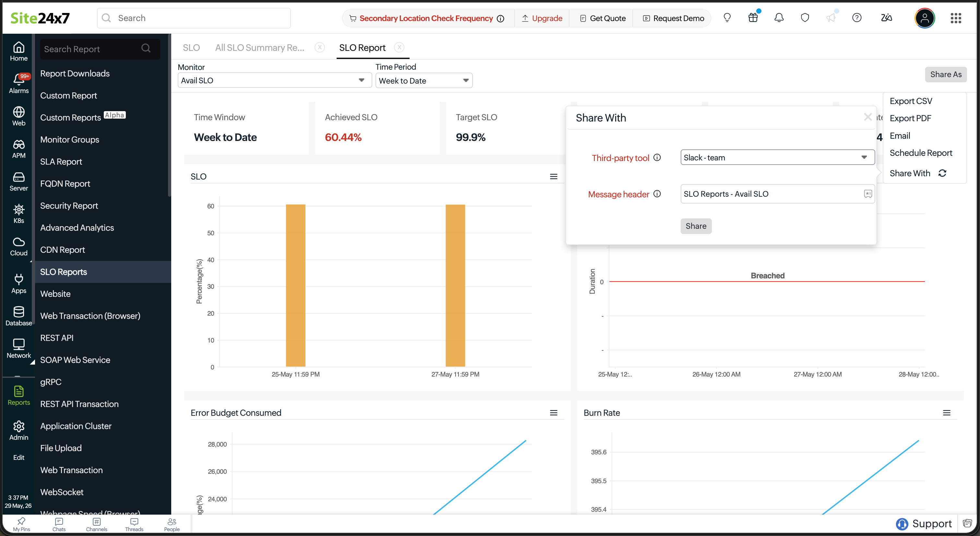
Task: Open the apps grid icon
Action: coord(956,18)
